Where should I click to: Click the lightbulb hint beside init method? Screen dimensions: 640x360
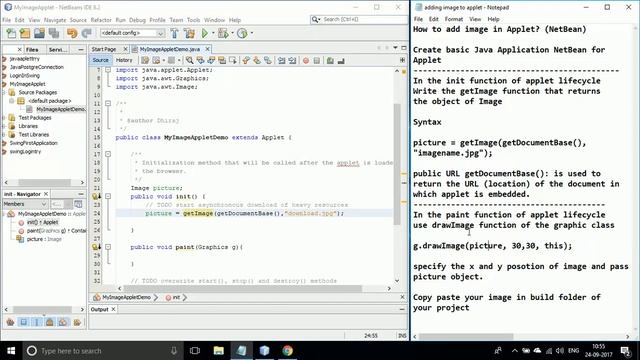tap(96, 196)
